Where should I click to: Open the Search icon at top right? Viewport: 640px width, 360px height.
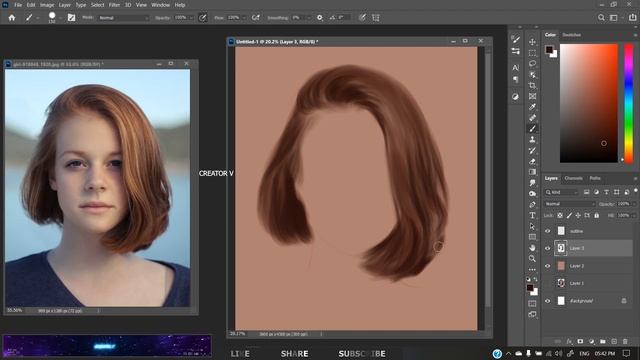point(601,18)
